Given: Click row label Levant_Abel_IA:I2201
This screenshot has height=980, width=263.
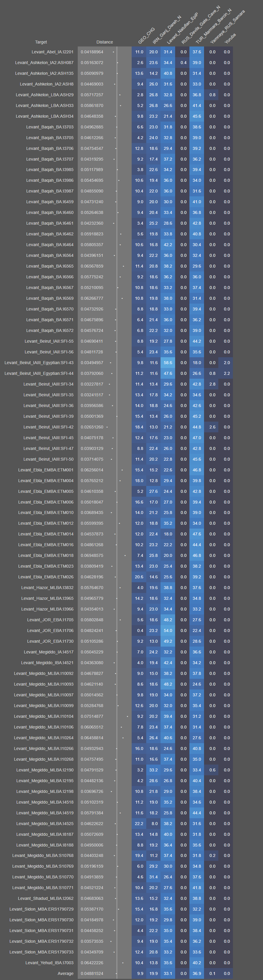Looking at the screenshot, I should tap(52, 52).
